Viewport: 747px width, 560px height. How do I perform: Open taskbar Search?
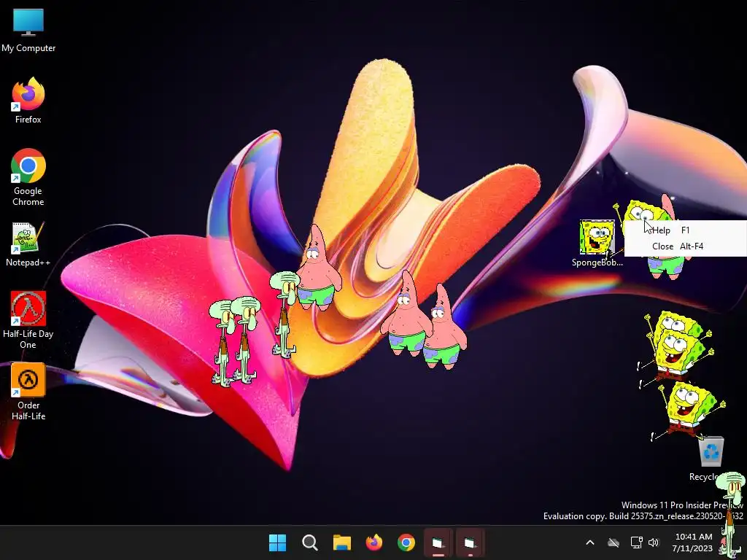point(309,542)
